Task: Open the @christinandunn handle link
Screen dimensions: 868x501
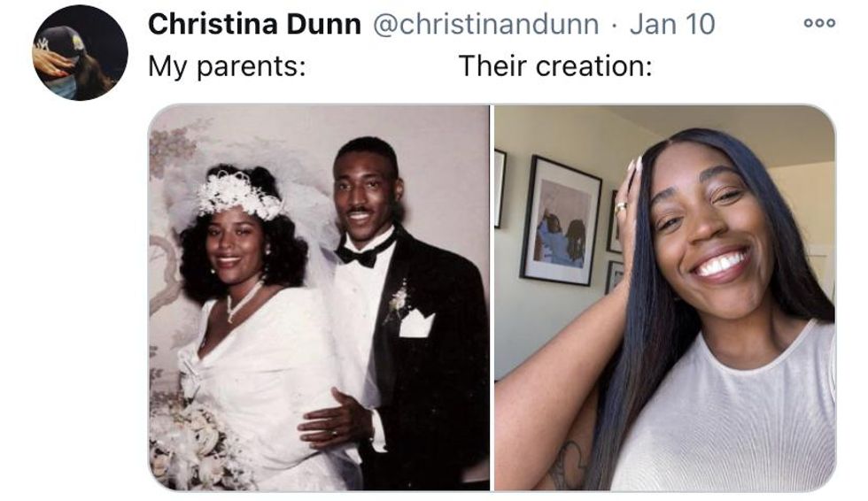Action: 485,24
